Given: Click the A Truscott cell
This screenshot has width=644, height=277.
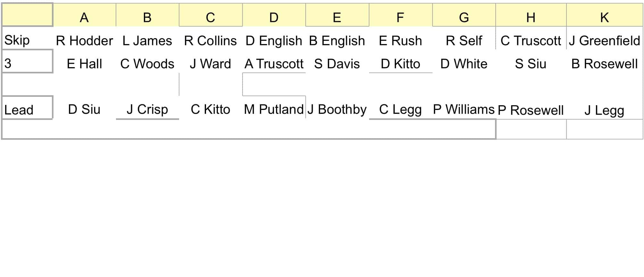Looking at the screenshot, I should pos(274,64).
